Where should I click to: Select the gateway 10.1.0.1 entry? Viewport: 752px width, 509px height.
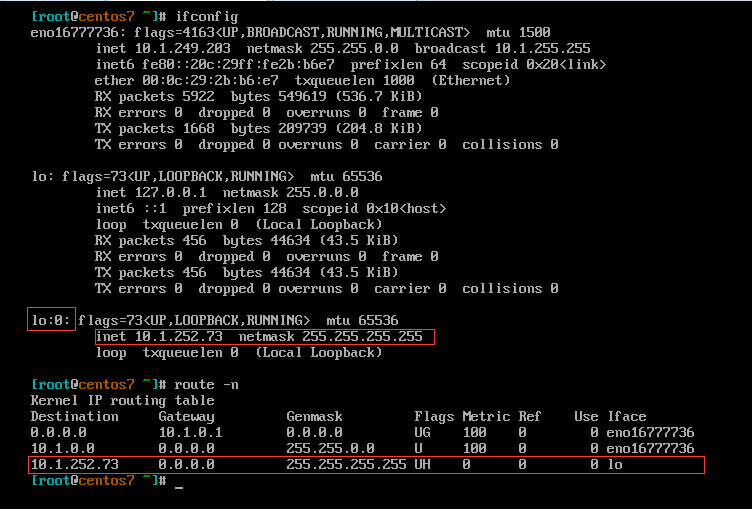pyautogui.click(x=190, y=432)
